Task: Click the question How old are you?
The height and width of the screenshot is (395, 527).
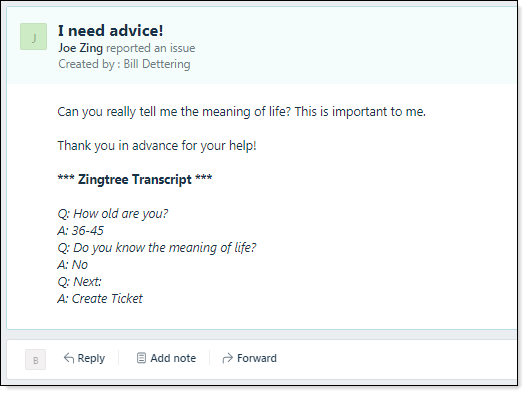Action: coord(113,214)
